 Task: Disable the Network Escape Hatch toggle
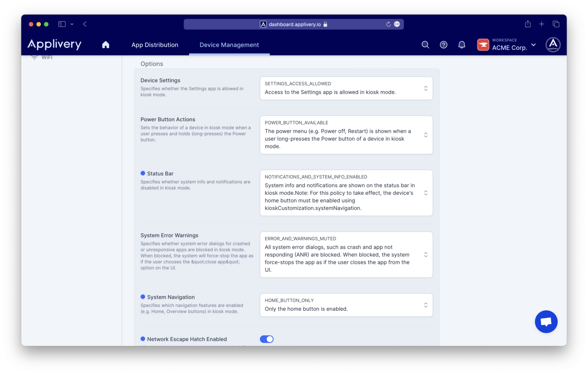(267, 339)
